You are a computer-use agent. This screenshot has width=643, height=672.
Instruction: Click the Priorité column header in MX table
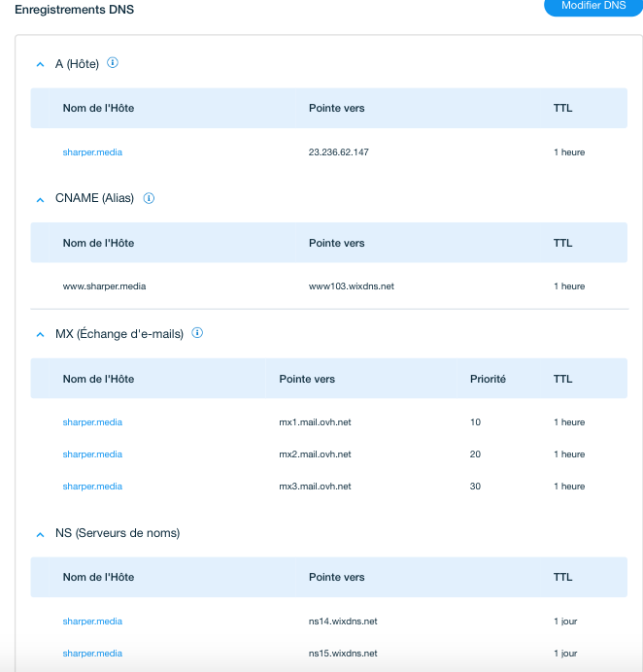point(488,379)
